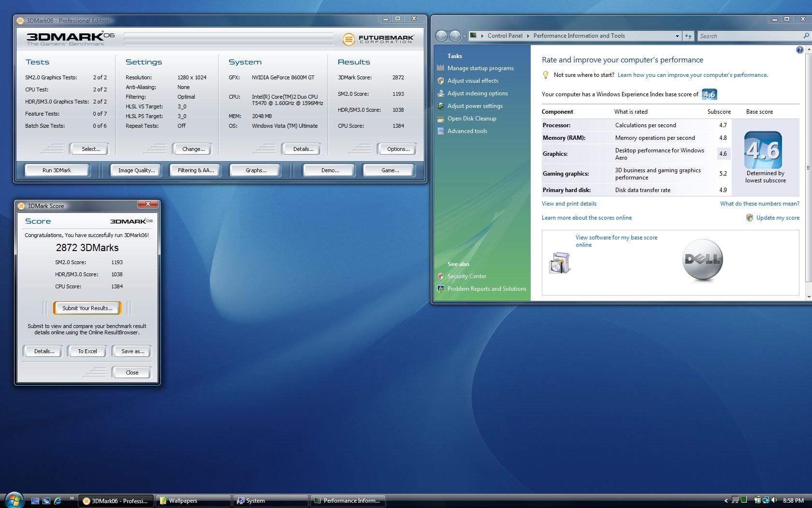Click the Adjust power settings icon
This screenshot has height=508, width=812.
(x=440, y=106)
